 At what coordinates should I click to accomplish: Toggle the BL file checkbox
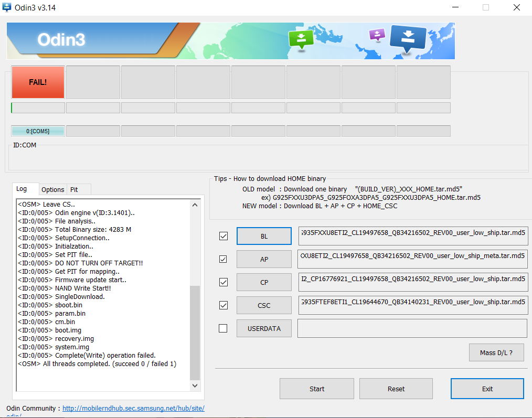224,236
